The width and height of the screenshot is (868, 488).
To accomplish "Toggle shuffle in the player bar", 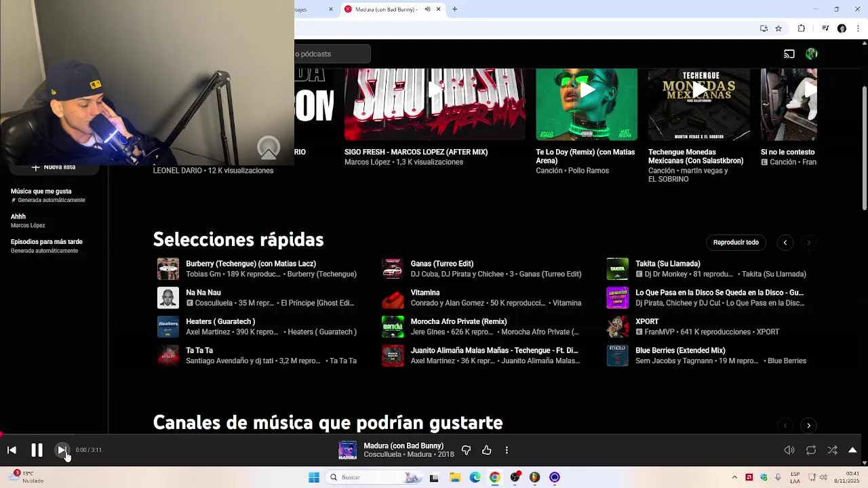I will pyautogui.click(x=832, y=450).
